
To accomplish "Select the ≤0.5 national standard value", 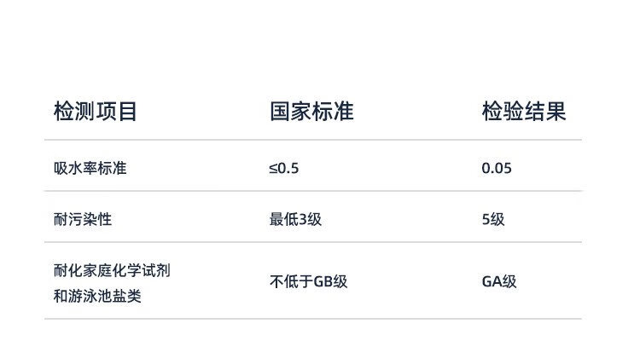I will 284,168.
